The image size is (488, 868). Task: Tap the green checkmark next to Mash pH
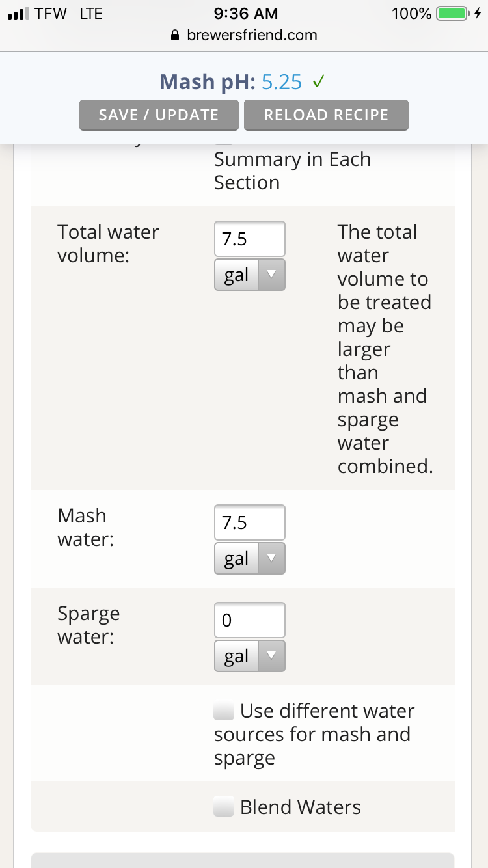(x=319, y=82)
